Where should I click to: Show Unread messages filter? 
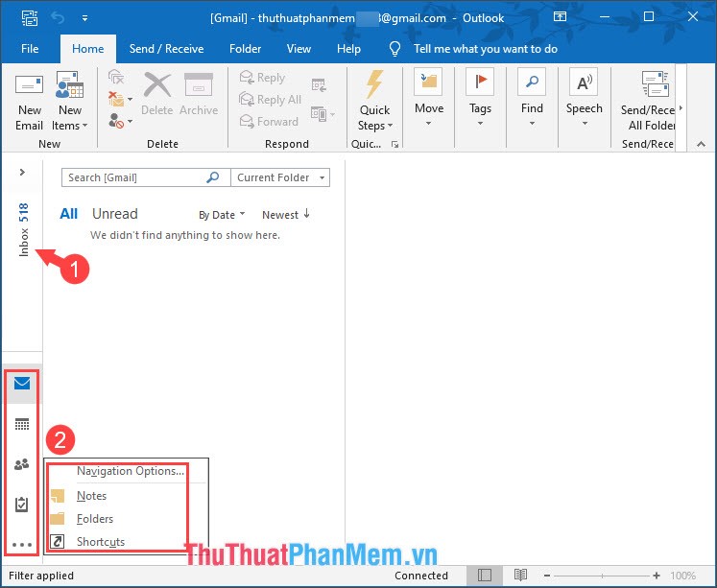115,213
